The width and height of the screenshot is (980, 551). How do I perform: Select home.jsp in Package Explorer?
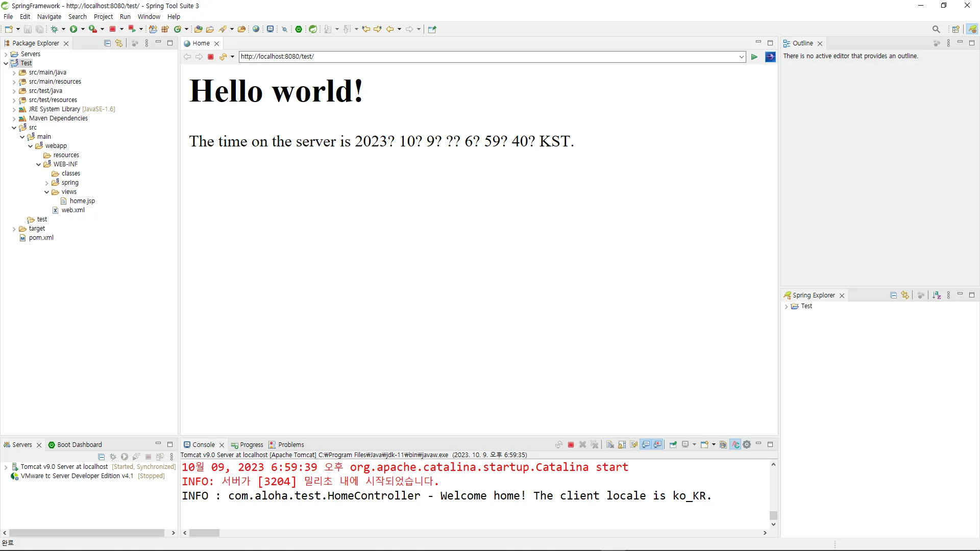(x=82, y=201)
